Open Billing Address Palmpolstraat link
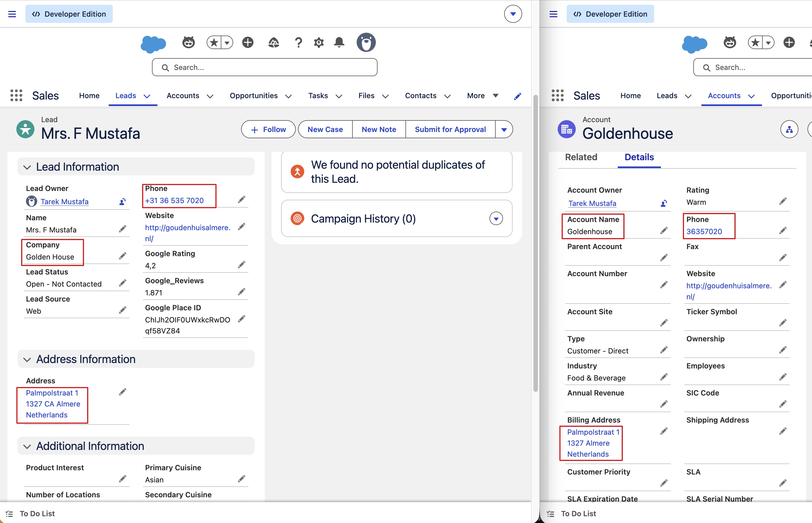The height and width of the screenshot is (523, 812). click(x=593, y=443)
